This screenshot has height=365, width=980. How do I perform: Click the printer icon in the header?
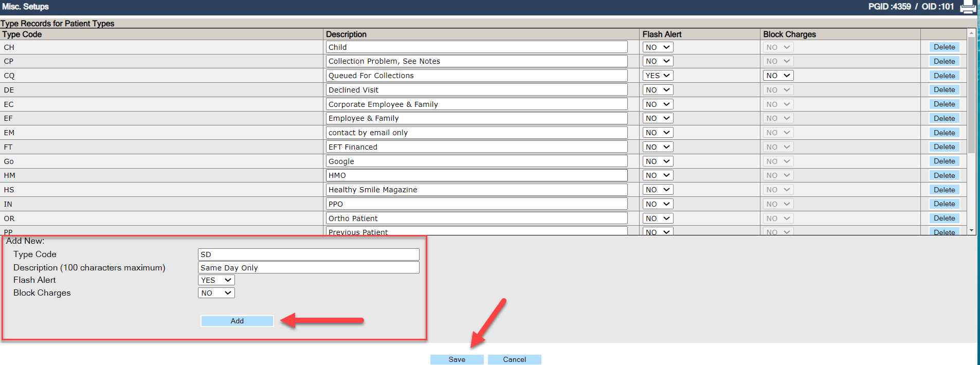[x=968, y=7]
